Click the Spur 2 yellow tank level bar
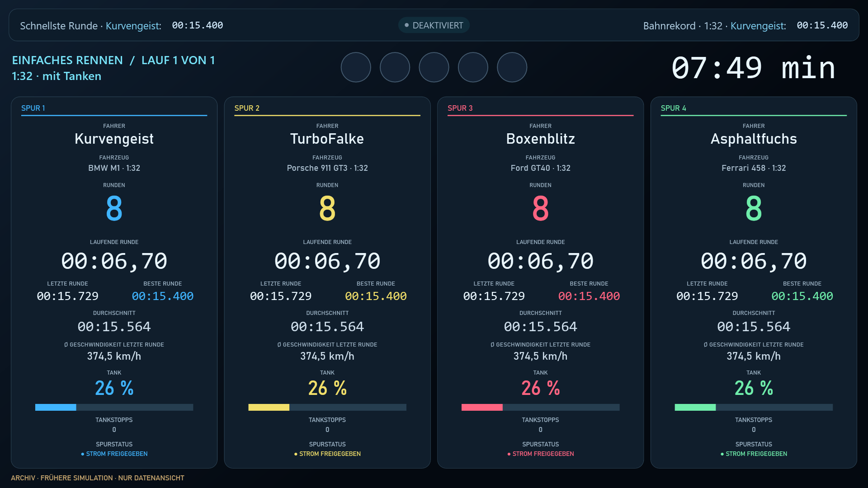Image resolution: width=868 pixels, height=488 pixels. click(327, 407)
